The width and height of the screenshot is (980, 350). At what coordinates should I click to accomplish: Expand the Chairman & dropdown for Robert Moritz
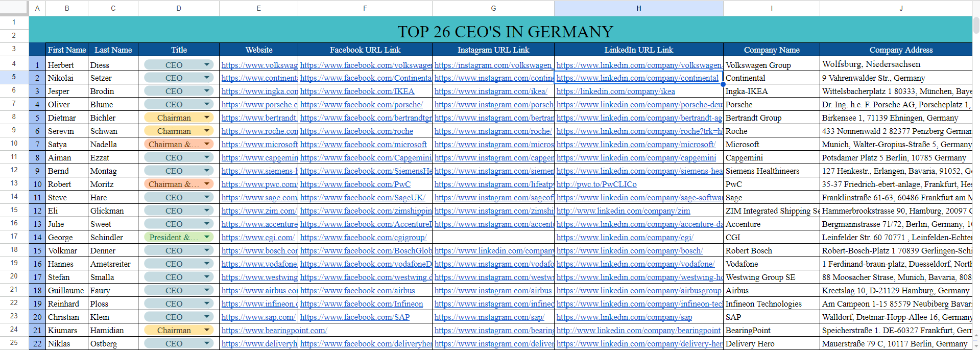coord(207,184)
